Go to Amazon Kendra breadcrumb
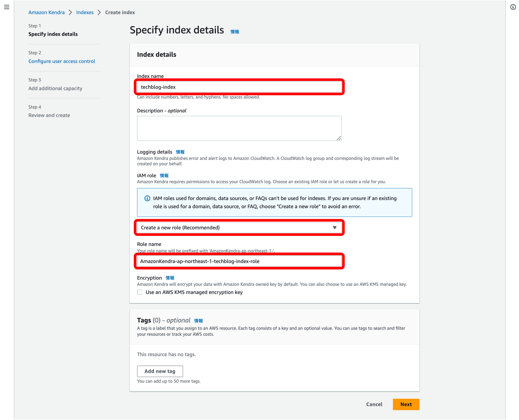Image resolution: width=519 pixels, height=420 pixels. tap(46, 12)
